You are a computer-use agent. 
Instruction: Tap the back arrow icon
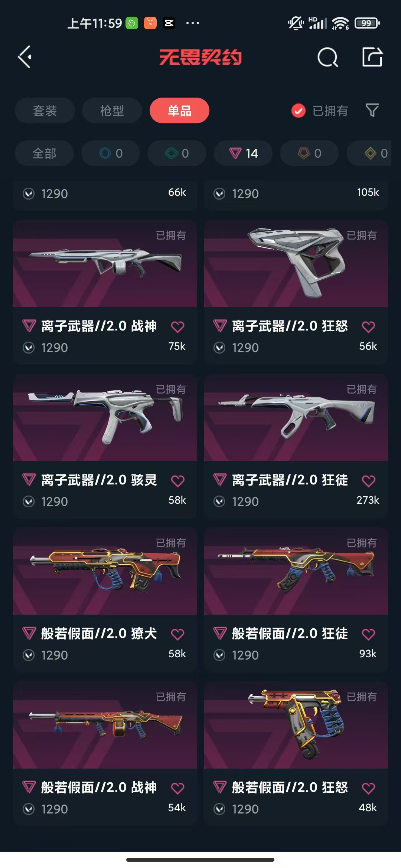25,57
